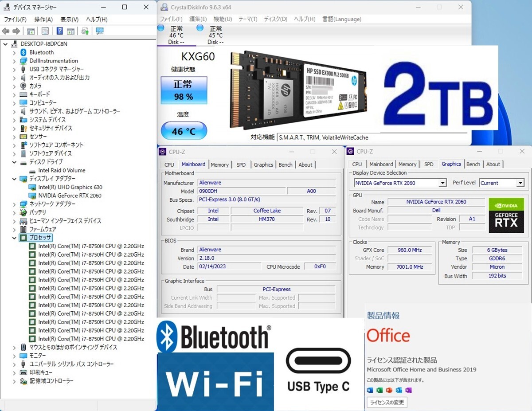This screenshot has height=411, width=532.
Task: Switch to CPU tab in right CPU-Z window
Action: pos(357,164)
